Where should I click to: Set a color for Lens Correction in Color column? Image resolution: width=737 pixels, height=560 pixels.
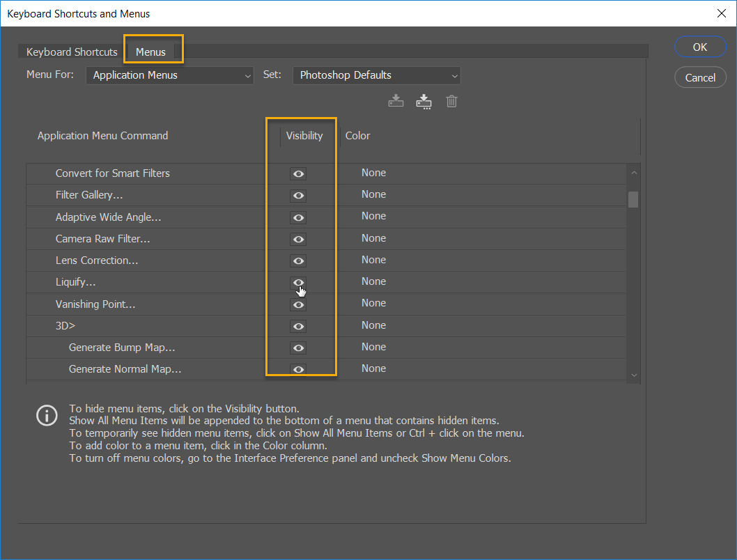pos(375,260)
